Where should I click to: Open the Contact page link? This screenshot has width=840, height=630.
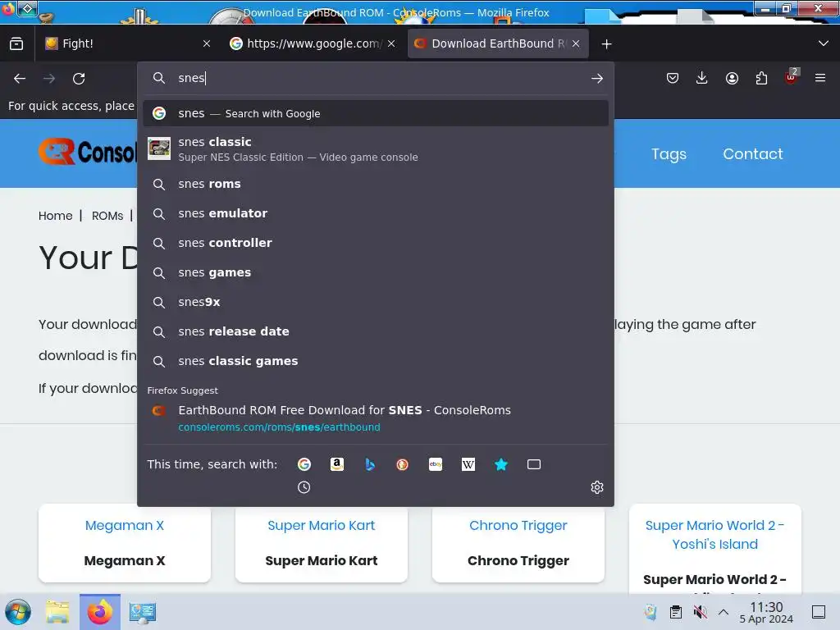coord(753,153)
